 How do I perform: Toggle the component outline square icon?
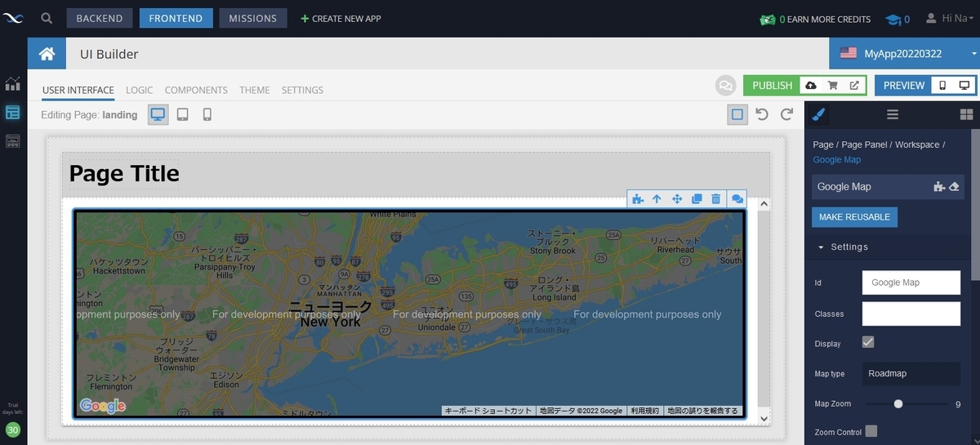coord(737,115)
